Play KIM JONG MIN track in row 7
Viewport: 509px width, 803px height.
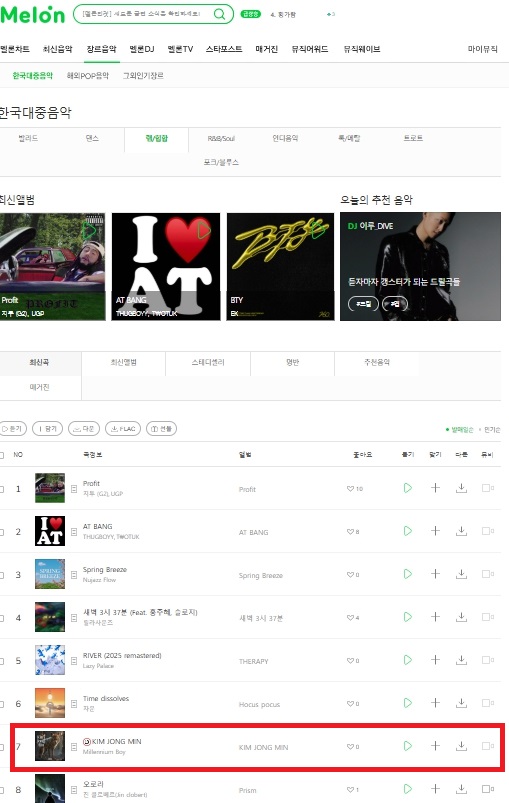pos(408,746)
